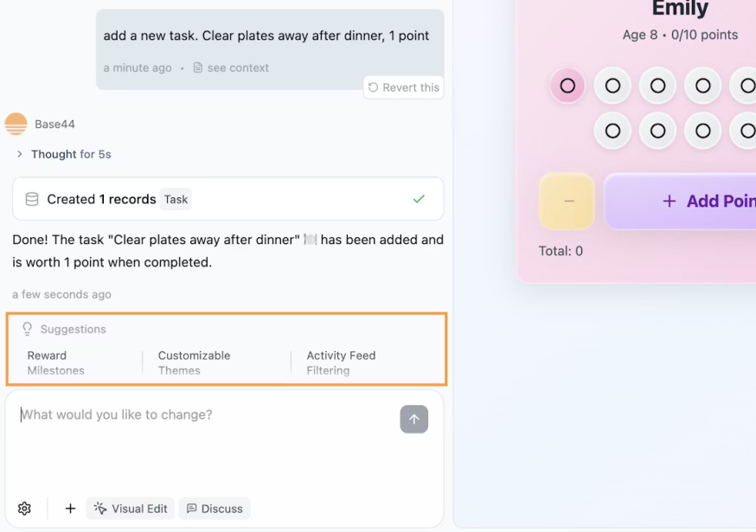Click the database icon next to Created 1 records

31,198
